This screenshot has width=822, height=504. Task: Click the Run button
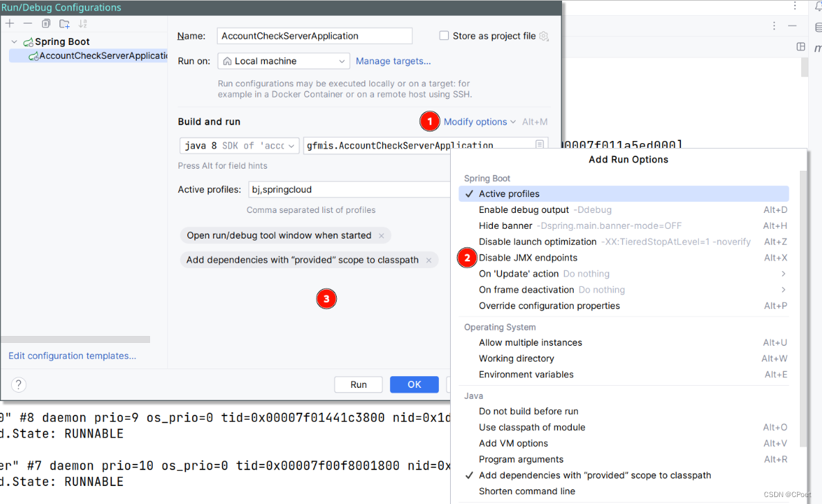click(x=359, y=384)
